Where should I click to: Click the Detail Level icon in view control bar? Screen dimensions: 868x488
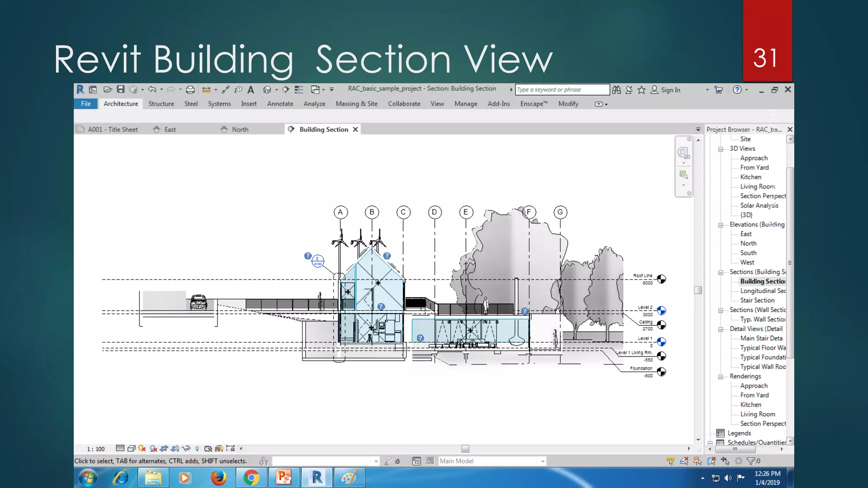[x=120, y=448]
